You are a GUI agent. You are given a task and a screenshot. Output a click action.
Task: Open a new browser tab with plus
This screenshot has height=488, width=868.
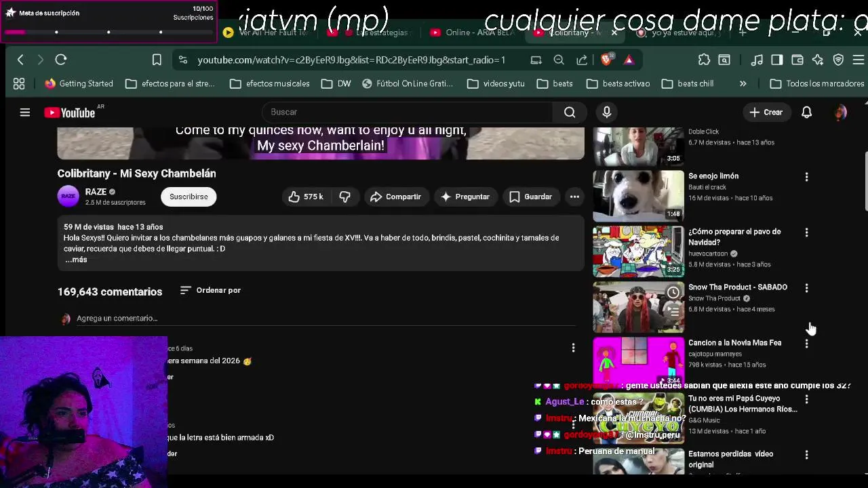click(743, 33)
